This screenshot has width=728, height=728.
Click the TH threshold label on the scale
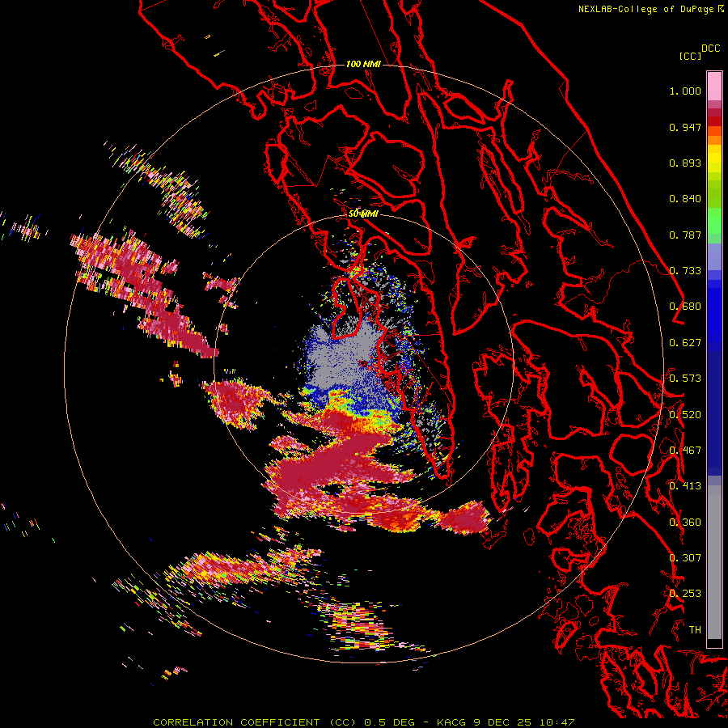click(x=695, y=630)
